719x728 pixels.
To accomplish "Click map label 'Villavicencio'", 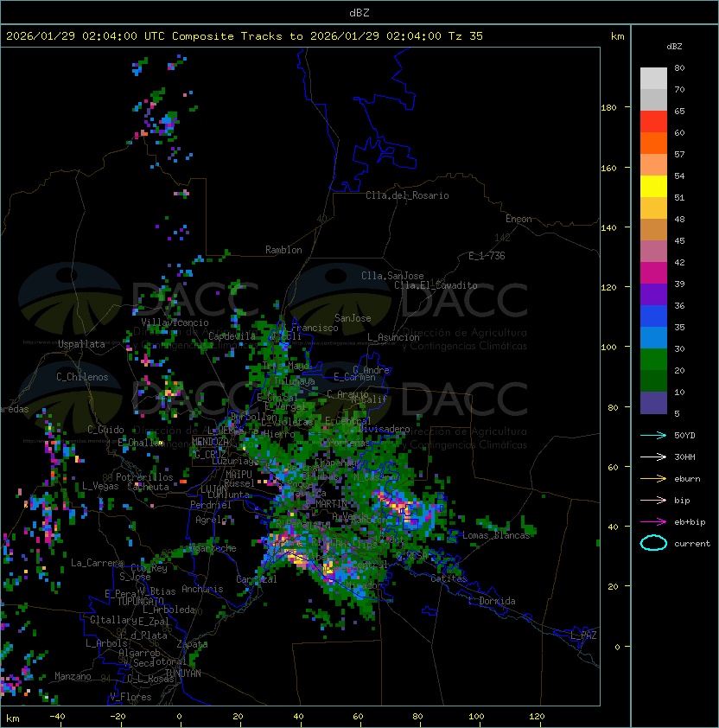I will [175, 322].
